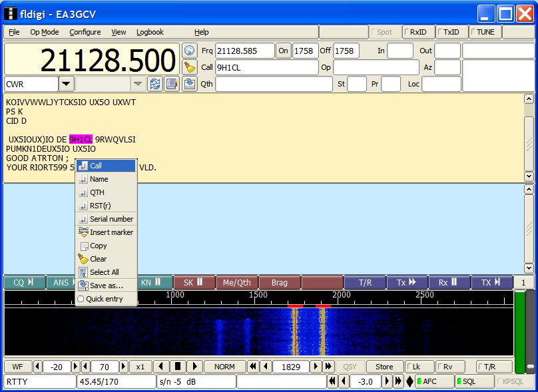This screenshot has height=392, width=538.
Task: Click the double-left arrow before 1829
Action: pos(253,367)
